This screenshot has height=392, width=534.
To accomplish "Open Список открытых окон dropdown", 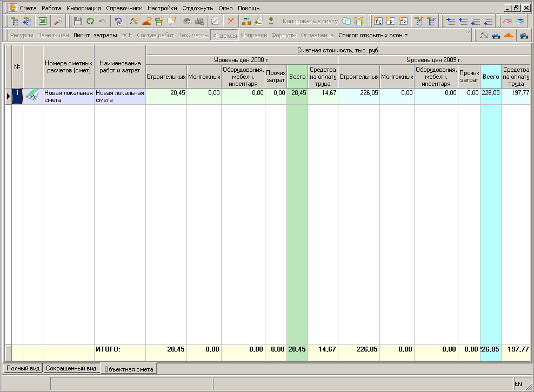I will 373,35.
